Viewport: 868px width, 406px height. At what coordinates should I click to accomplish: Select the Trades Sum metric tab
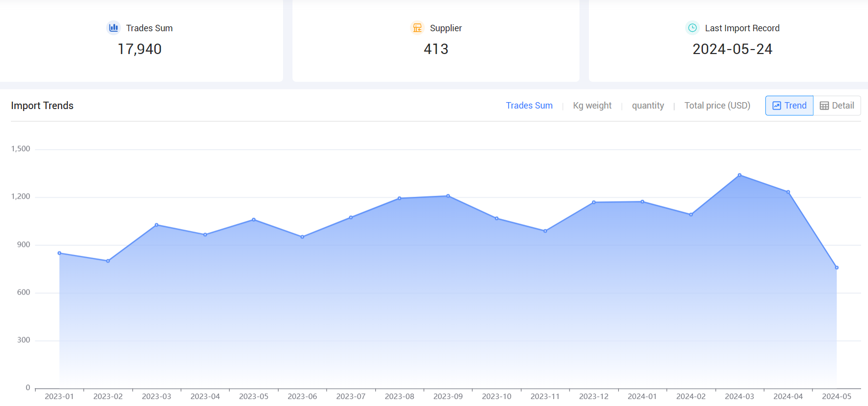(x=529, y=106)
